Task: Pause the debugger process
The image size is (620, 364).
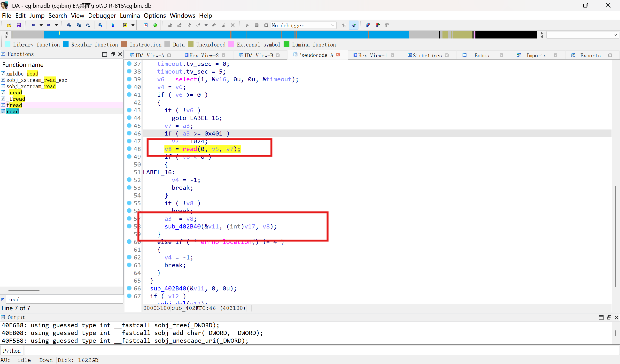Action: point(257,25)
